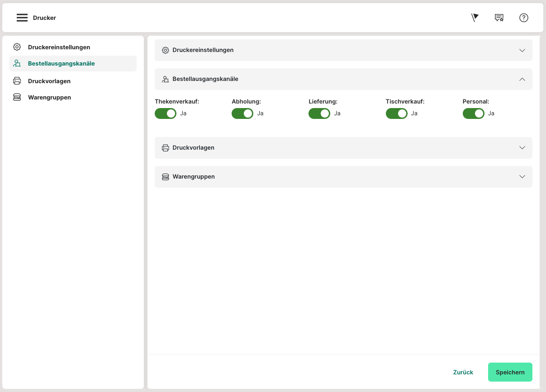546x392 pixels.
Task: Click the printer icon beside Druckvorlagen in sidebar
Action: click(17, 81)
